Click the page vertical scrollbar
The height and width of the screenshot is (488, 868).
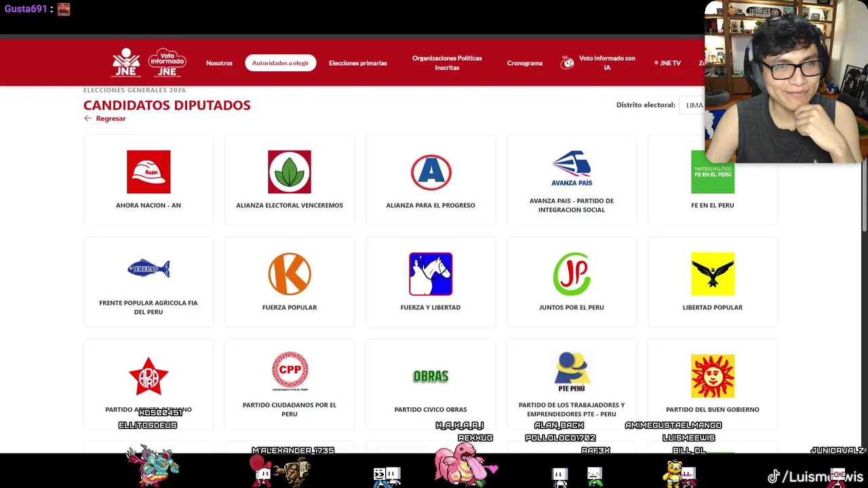[864, 197]
